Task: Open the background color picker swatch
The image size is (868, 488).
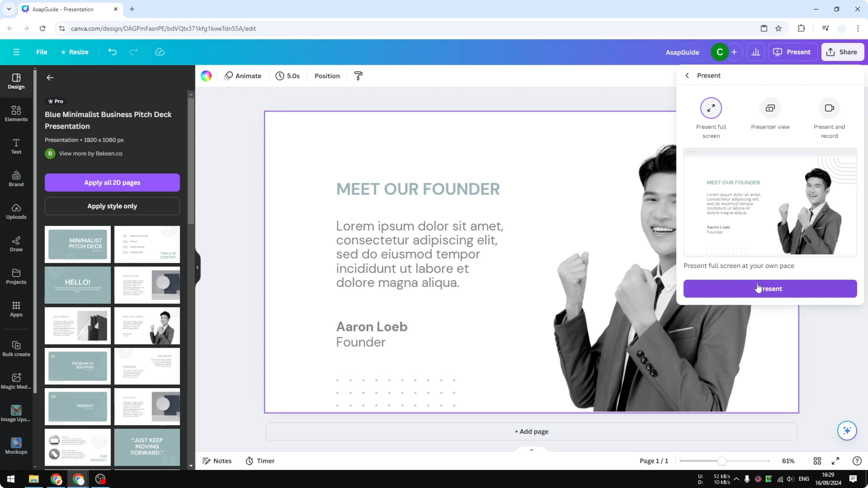Action: click(206, 76)
